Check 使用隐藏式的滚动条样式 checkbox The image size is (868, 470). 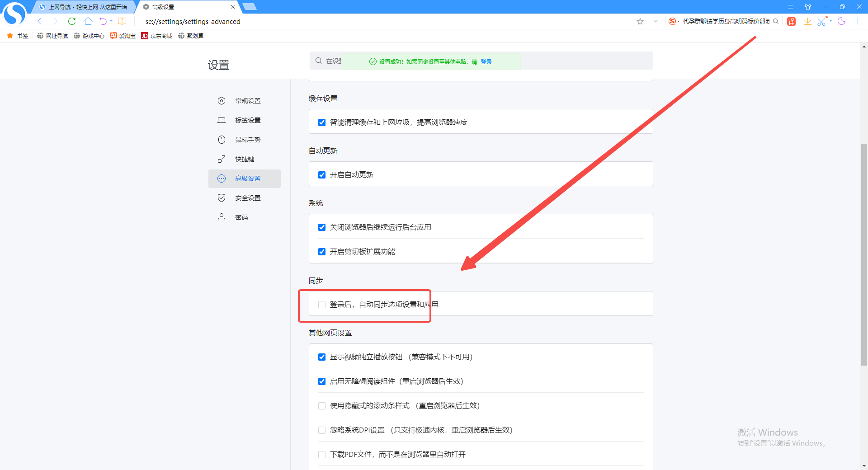click(322, 406)
